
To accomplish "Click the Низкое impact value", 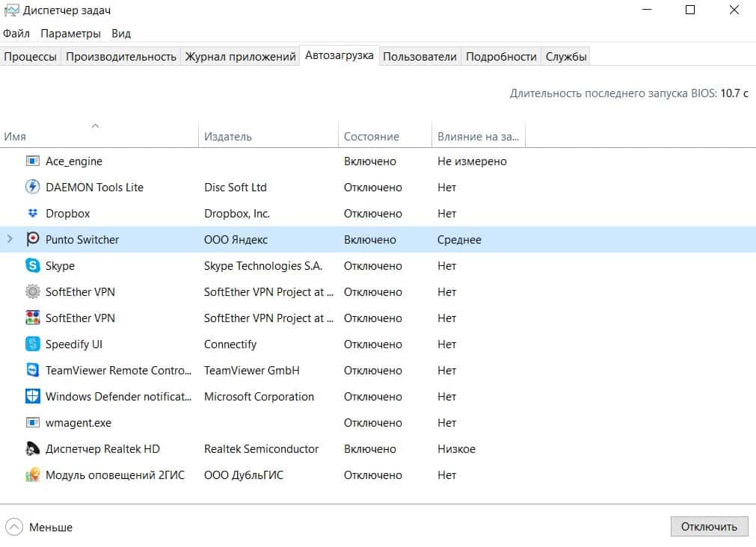I will 456,448.
